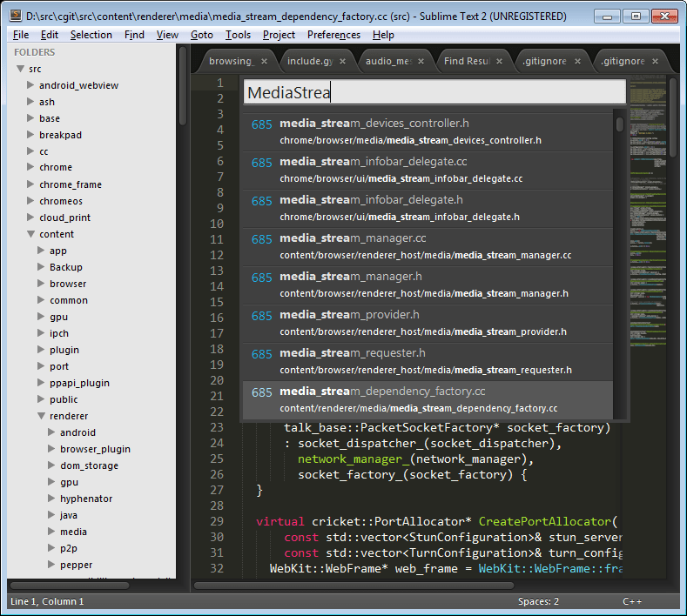The image size is (687, 616).
Task: Switch to the audio_mes tab
Action: point(388,61)
